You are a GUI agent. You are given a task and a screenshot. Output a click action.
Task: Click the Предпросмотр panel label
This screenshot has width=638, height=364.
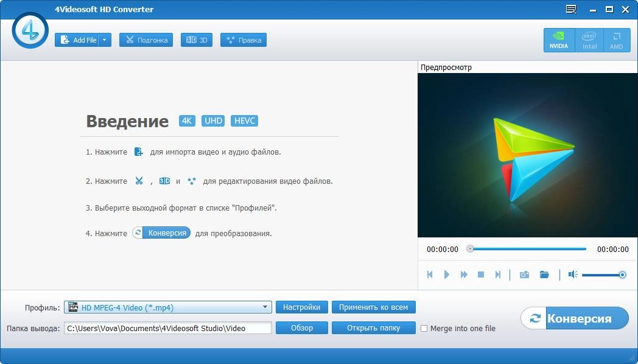tap(446, 67)
